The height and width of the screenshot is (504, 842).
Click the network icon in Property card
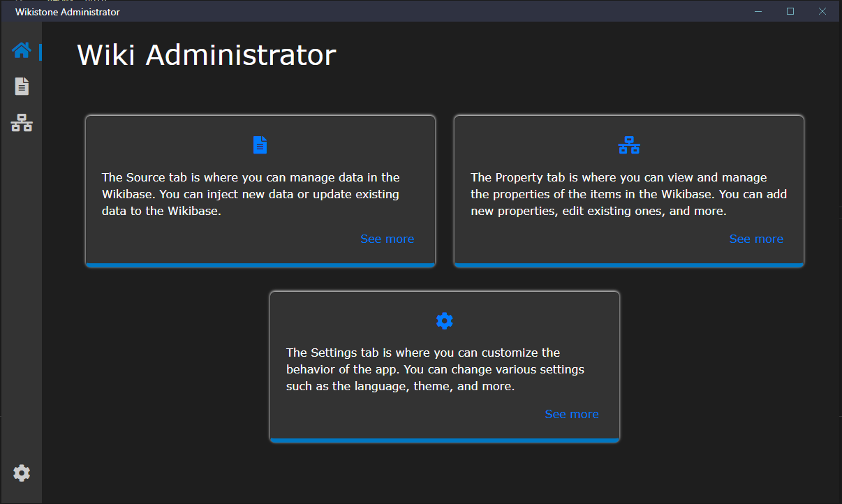(x=629, y=145)
